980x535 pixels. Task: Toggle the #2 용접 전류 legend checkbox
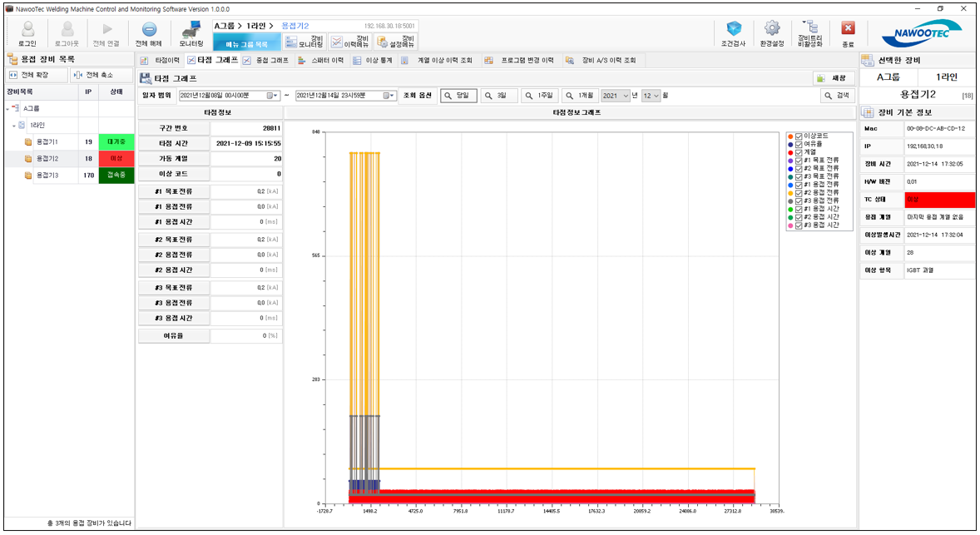tap(799, 192)
